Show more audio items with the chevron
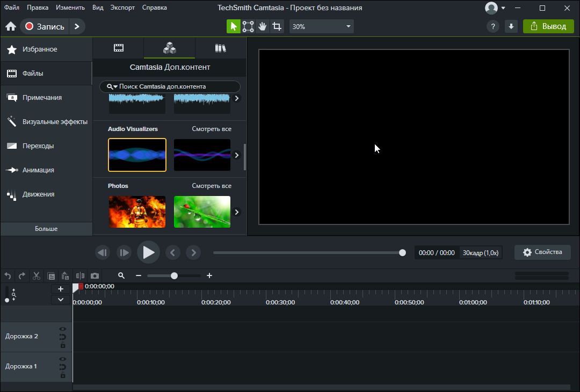This screenshot has height=392, width=580. 237,98
